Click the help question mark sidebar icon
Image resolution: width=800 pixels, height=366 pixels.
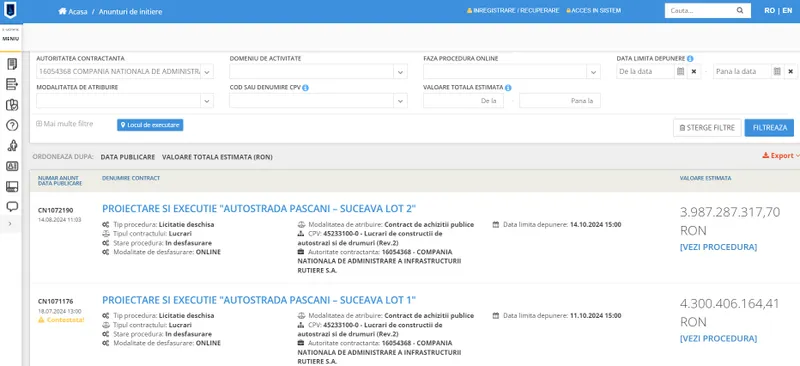pos(12,125)
